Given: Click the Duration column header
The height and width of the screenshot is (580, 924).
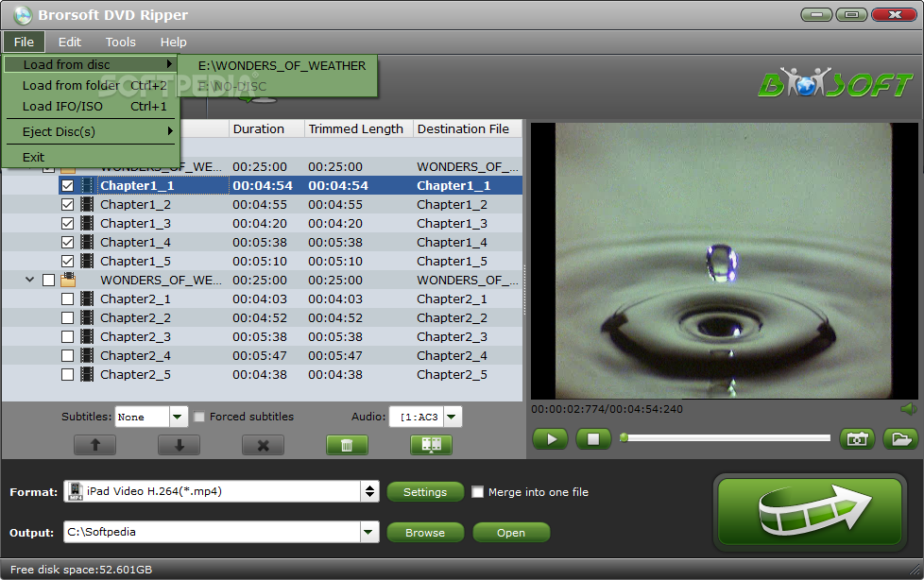Looking at the screenshot, I should click(x=266, y=128).
